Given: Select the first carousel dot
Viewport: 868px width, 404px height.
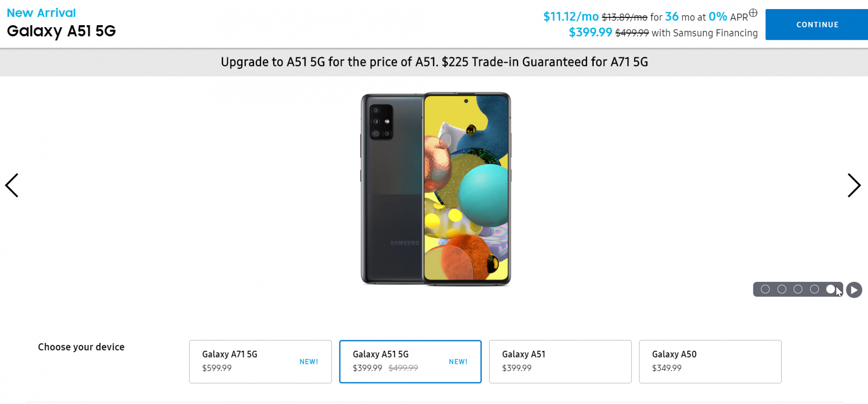Looking at the screenshot, I should (x=765, y=289).
